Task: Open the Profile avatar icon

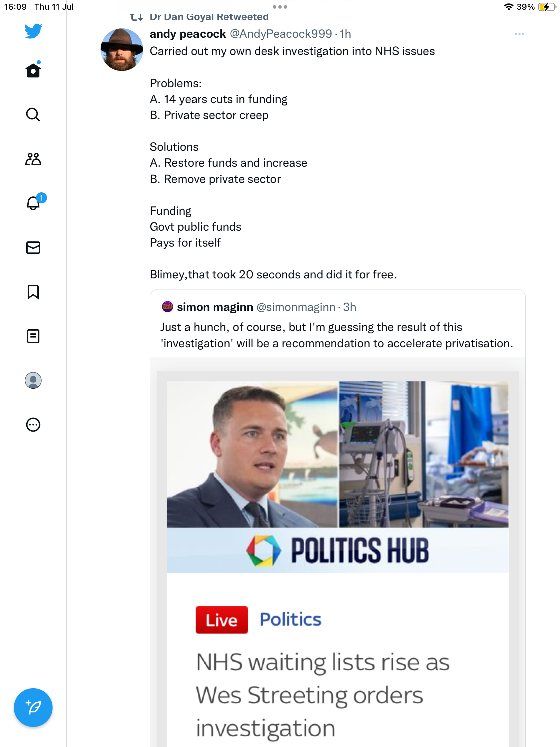Action: pos(33,380)
